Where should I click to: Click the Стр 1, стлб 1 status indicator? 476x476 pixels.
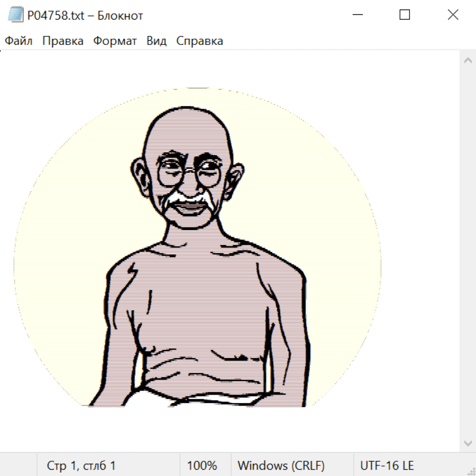[81, 466]
